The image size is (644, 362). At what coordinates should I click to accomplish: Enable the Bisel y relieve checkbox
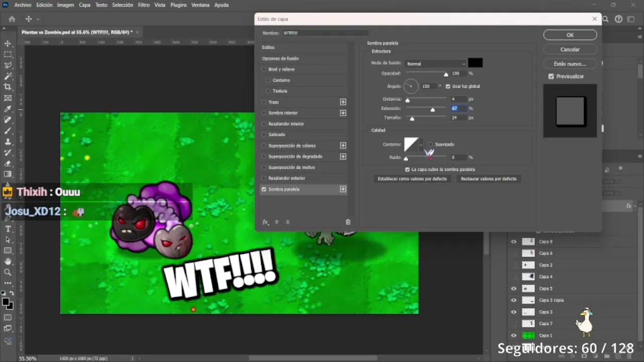[x=264, y=69]
